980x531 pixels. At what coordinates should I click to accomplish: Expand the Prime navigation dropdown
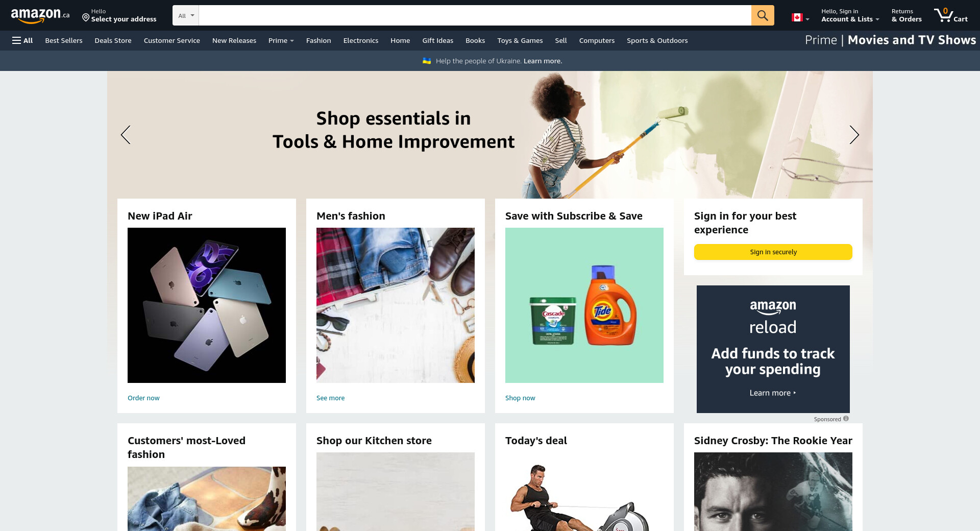pyautogui.click(x=281, y=40)
